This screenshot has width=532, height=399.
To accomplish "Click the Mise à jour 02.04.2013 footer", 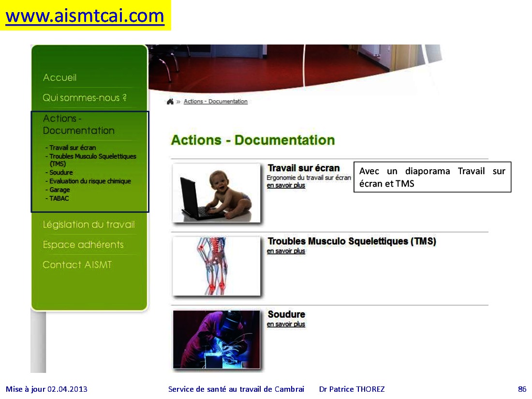I will (x=46, y=389).
